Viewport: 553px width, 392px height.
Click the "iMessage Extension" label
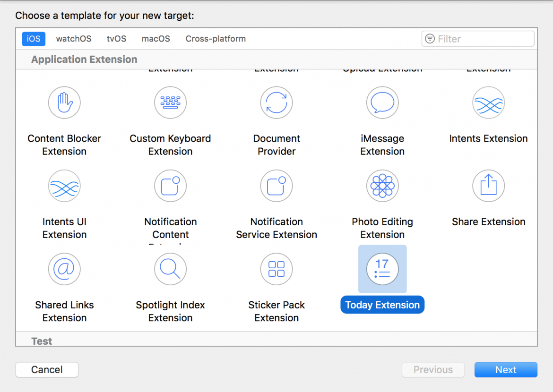point(383,145)
